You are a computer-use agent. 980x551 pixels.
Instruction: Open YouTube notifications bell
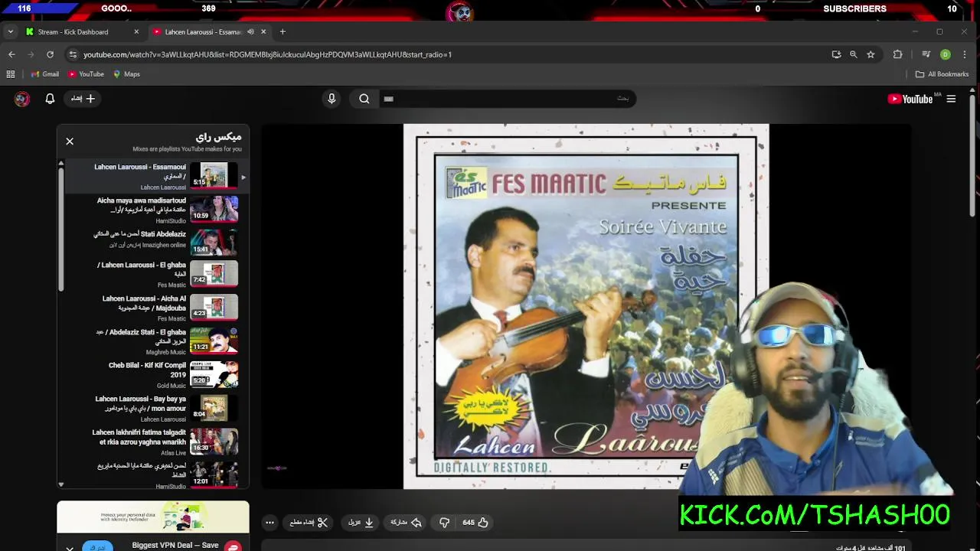(50, 99)
